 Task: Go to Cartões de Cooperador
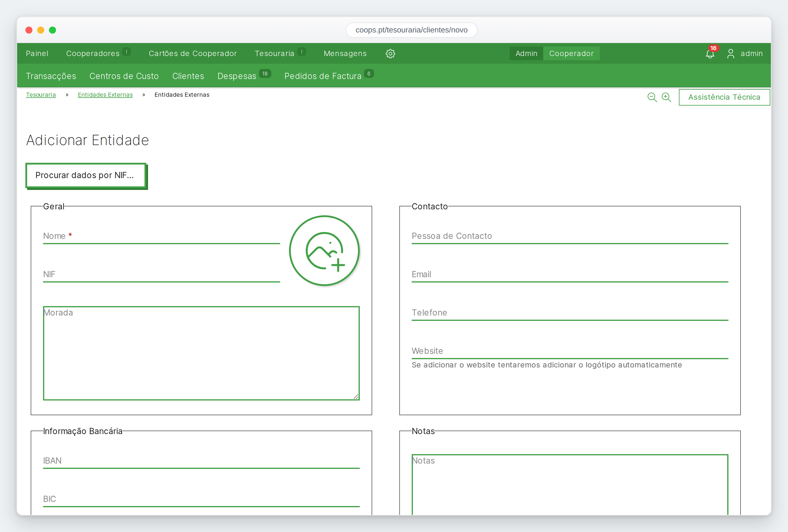pos(193,54)
